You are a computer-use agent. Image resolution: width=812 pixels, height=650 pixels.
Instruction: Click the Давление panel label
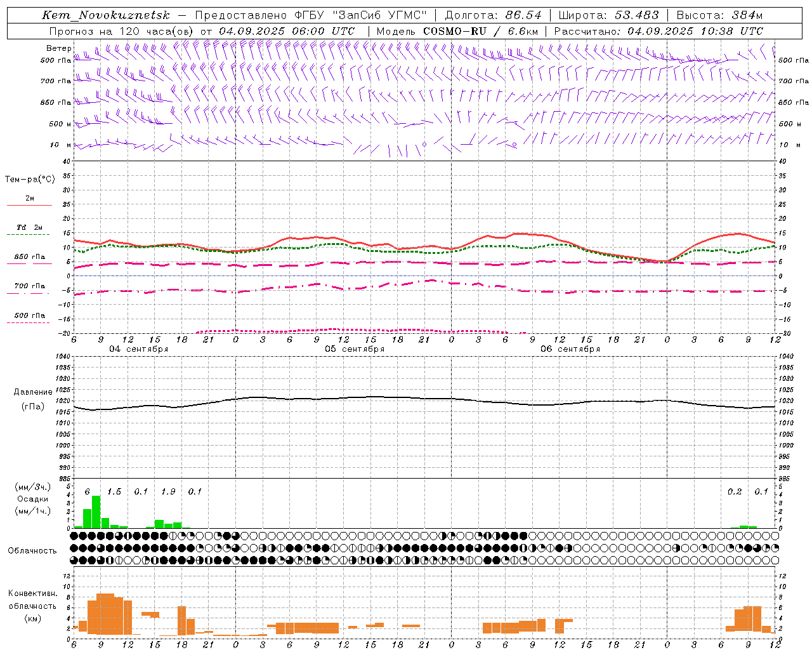(x=33, y=392)
